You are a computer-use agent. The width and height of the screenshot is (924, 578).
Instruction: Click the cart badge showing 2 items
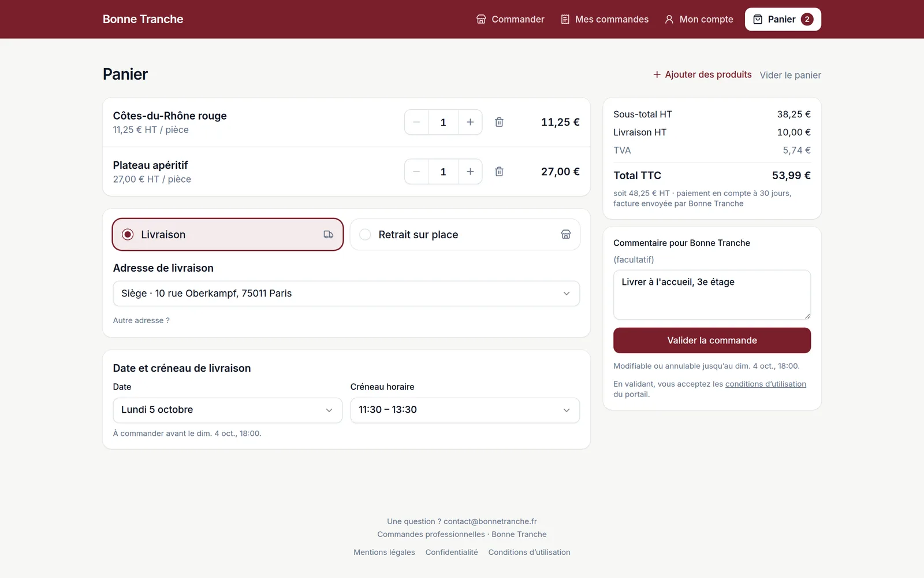(x=807, y=19)
